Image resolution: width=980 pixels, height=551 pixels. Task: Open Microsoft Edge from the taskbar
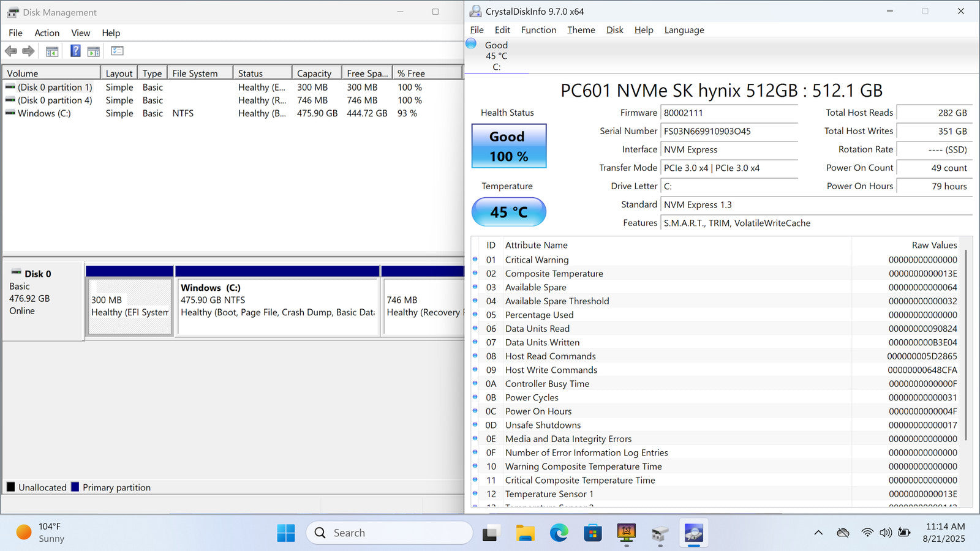pyautogui.click(x=559, y=533)
